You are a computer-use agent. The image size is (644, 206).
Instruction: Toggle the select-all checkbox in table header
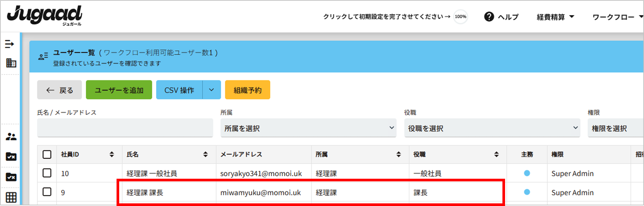pyautogui.click(x=47, y=154)
